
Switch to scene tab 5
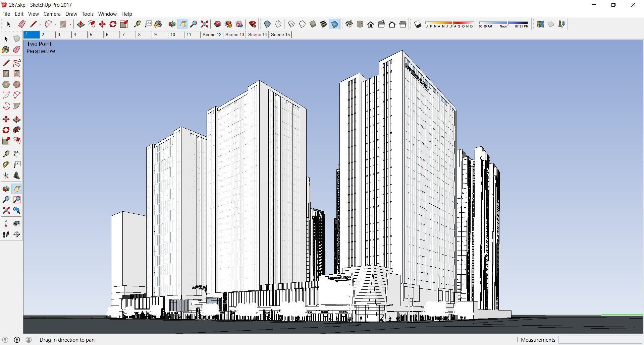point(96,34)
